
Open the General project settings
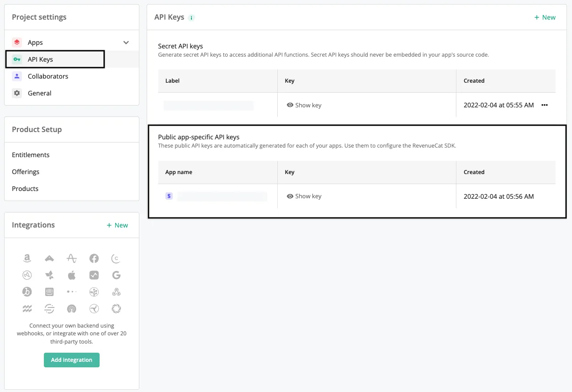(72, 93)
